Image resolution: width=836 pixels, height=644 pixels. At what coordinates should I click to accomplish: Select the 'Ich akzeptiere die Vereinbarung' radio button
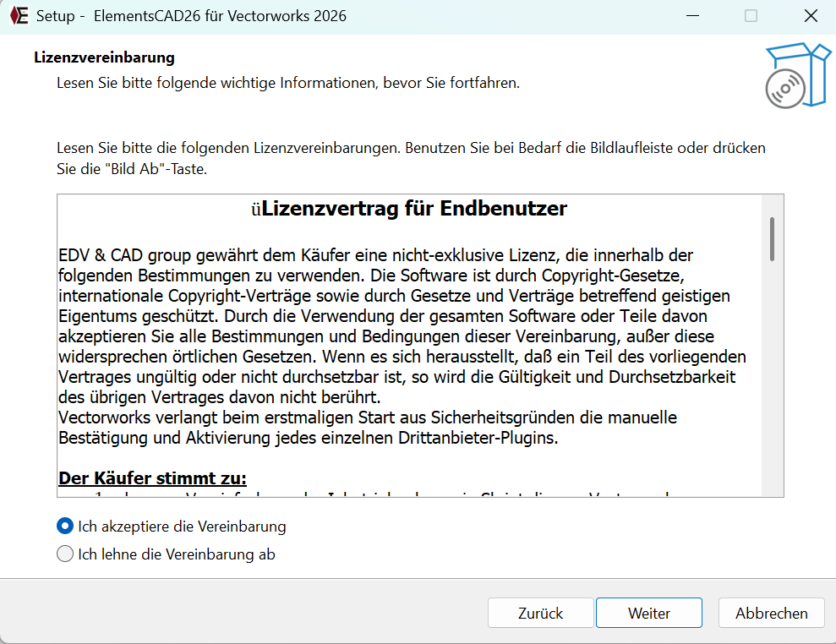click(65, 527)
